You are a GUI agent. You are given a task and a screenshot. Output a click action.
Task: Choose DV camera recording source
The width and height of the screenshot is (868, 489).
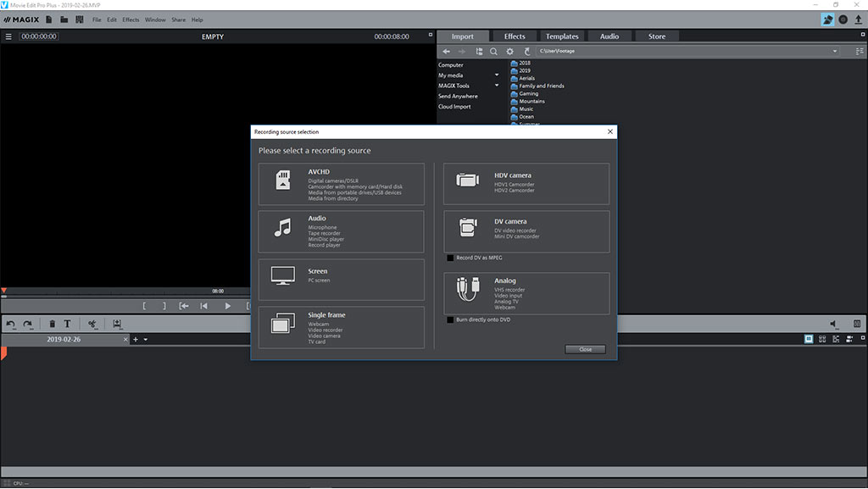click(x=526, y=231)
